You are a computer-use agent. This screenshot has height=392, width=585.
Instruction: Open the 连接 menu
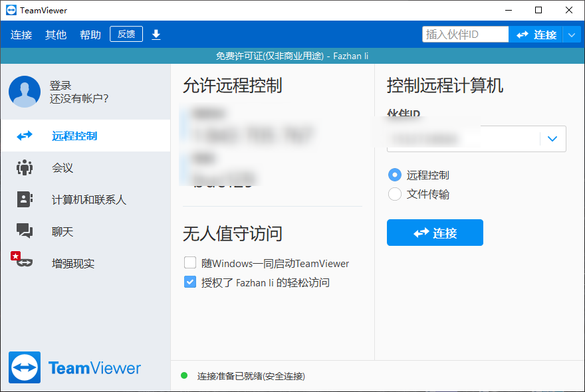point(21,35)
